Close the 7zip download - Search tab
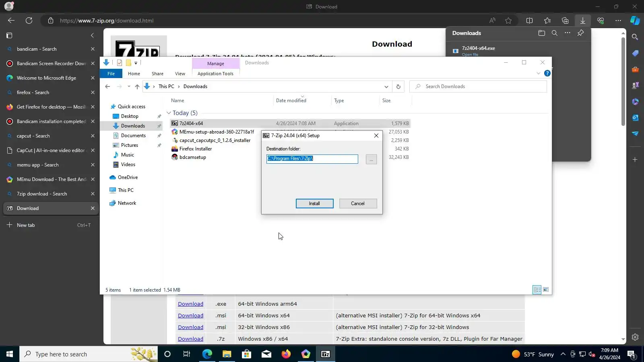Image resolution: width=644 pixels, height=362 pixels. (x=93, y=194)
